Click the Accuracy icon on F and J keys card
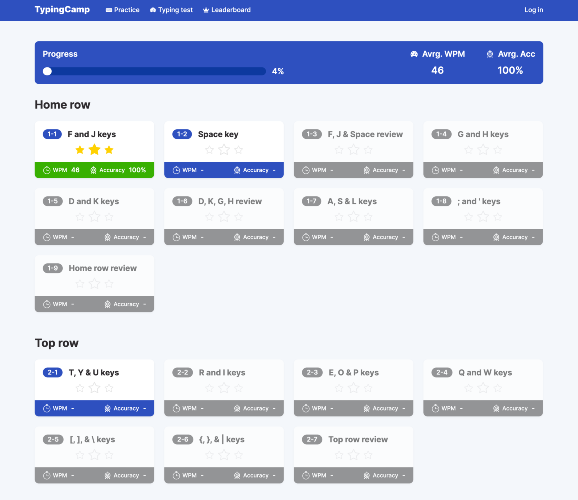Viewport: 578px width, 500px height. tap(93, 170)
